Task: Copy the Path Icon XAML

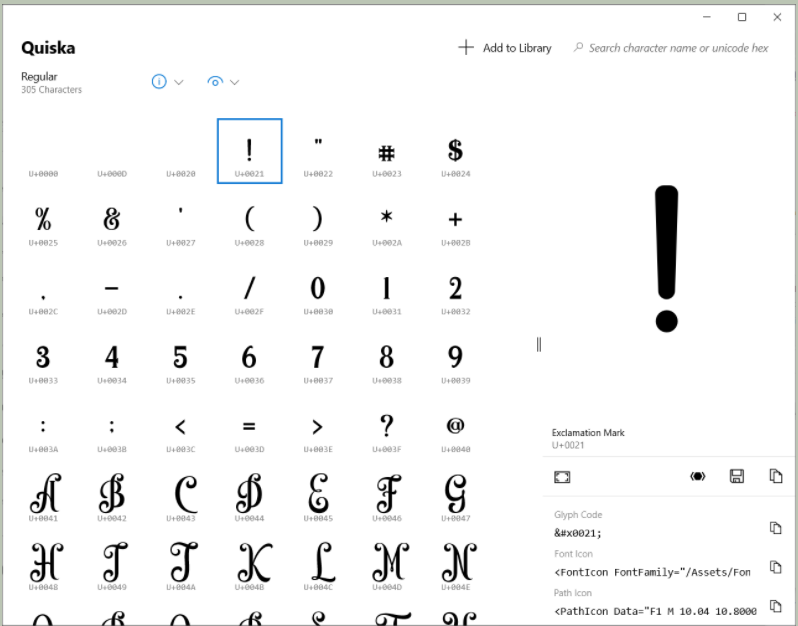Action: 776,606
